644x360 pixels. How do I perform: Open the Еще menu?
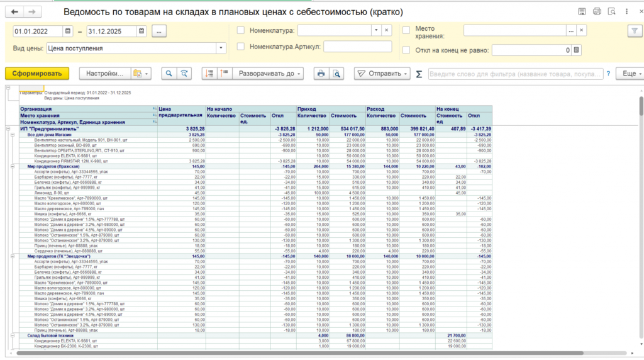[629, 74]
